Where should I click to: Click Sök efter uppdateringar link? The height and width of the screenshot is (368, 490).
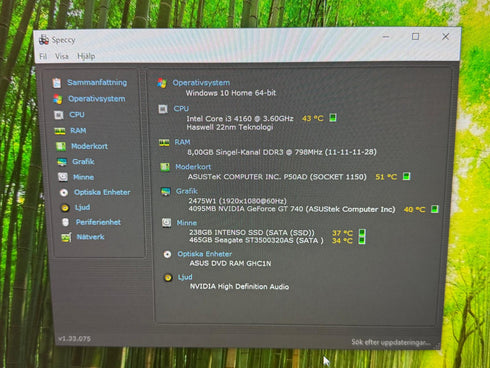point(391,342)
